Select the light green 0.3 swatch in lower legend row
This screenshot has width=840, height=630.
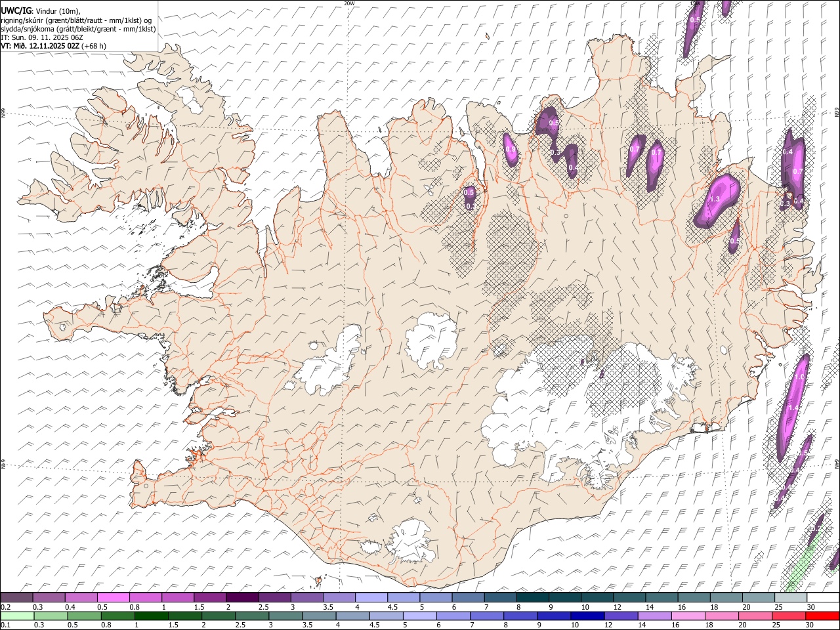point(51,616)
